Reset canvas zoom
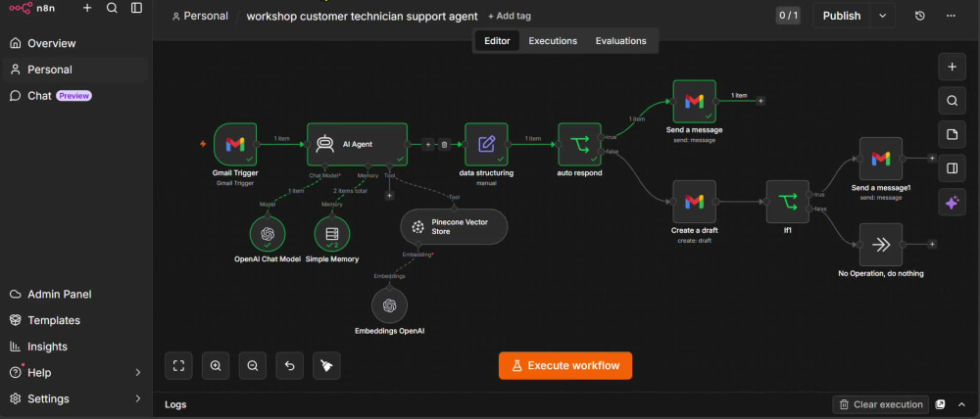Image resolution: width=980 pixels, height=419 pixels. [x=289, y=366]
